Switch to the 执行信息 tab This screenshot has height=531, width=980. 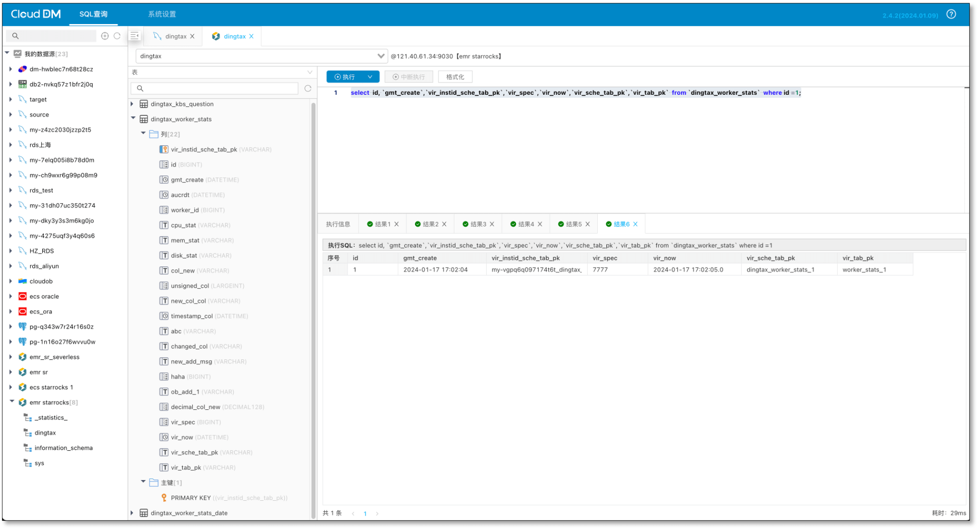click(338, 224)
